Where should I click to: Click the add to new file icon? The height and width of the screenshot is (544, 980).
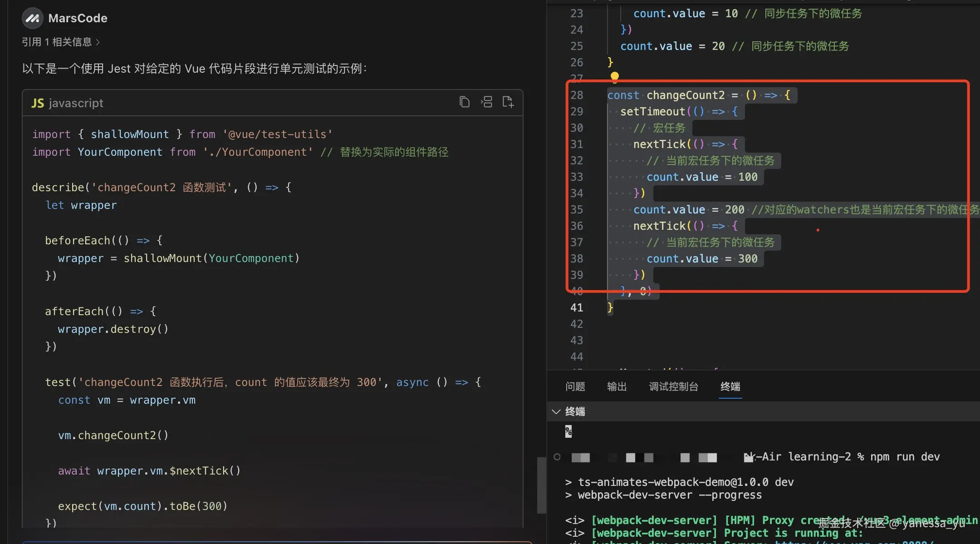tap(508, 102)
